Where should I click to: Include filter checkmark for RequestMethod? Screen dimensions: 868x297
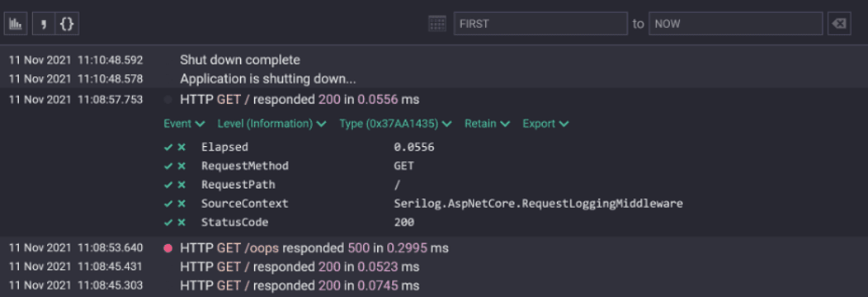tap(169, 167)
